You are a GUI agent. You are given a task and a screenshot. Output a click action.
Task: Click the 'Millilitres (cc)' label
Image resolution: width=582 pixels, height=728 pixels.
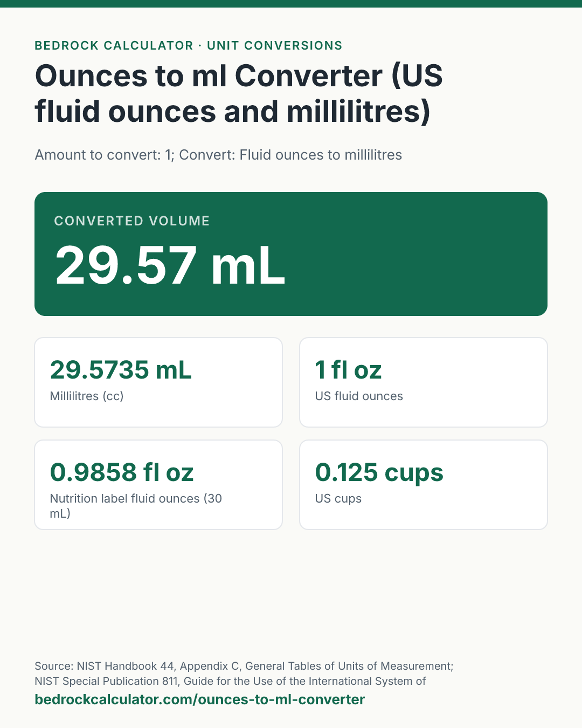[87, 396]
